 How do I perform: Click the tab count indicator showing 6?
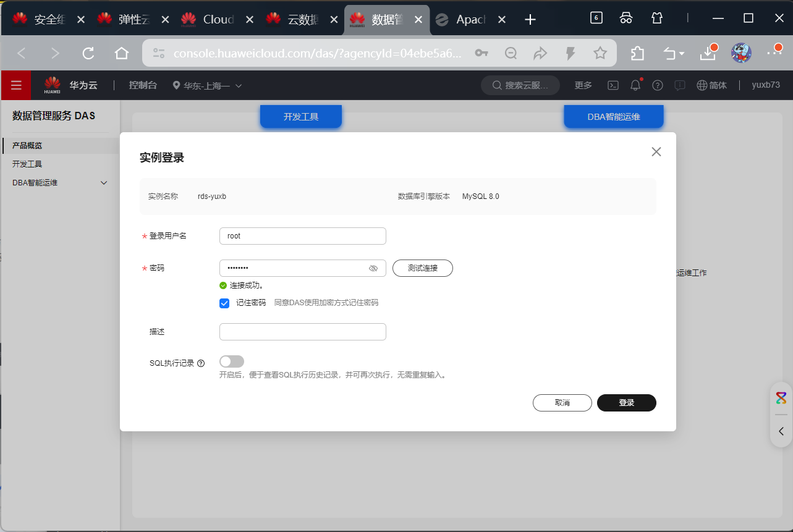[x=596, y=18]
